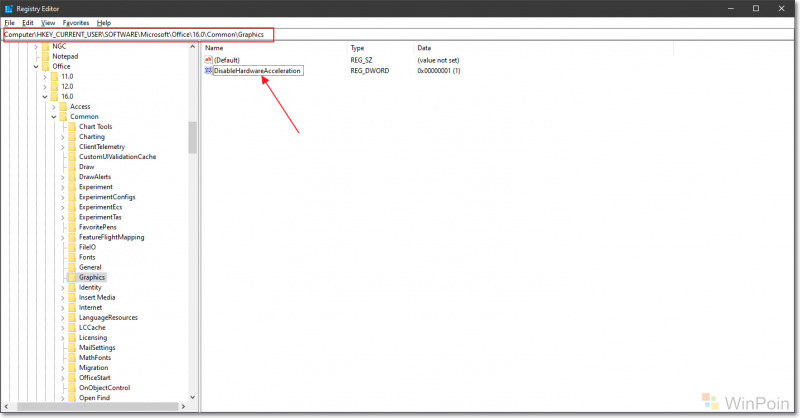The image size is (800, 418).
Task: Expand the Licensing key
Action: click(63, 338)
